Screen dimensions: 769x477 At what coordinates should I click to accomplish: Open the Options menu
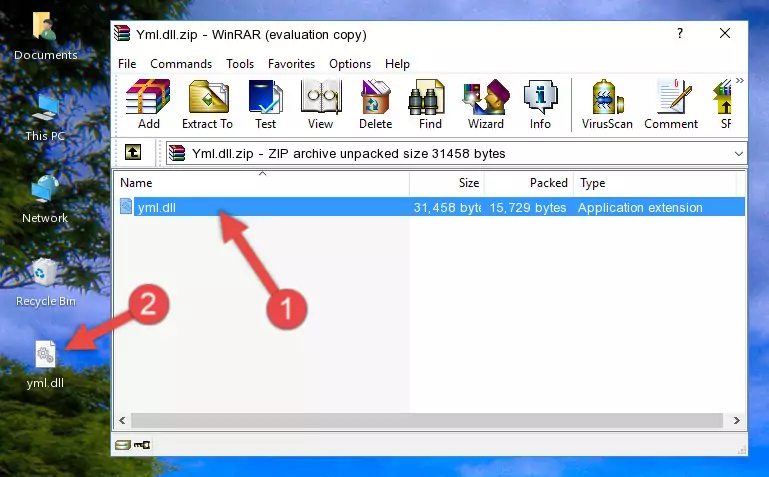click(x=350, y=64)
